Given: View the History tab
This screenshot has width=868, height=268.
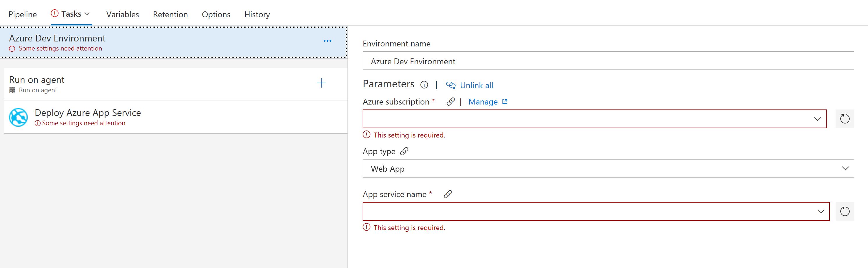Looking at the screenshot, I should pos(257,15).
